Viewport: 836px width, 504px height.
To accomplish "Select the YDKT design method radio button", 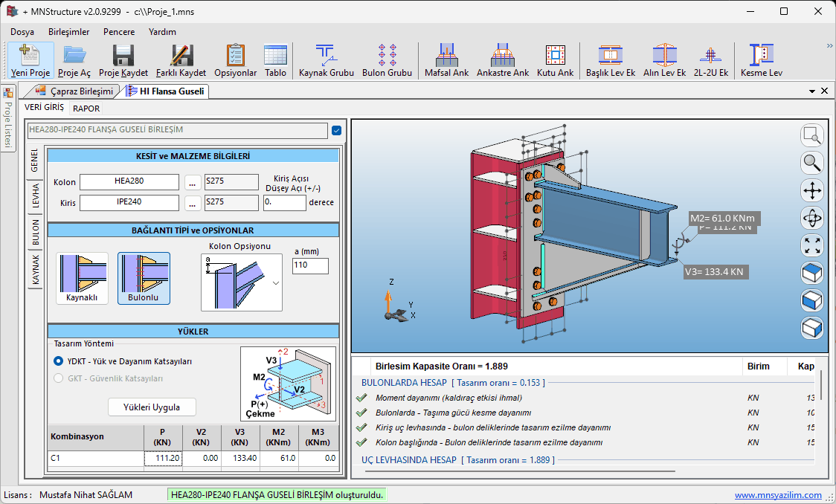I will coord(59,361).
